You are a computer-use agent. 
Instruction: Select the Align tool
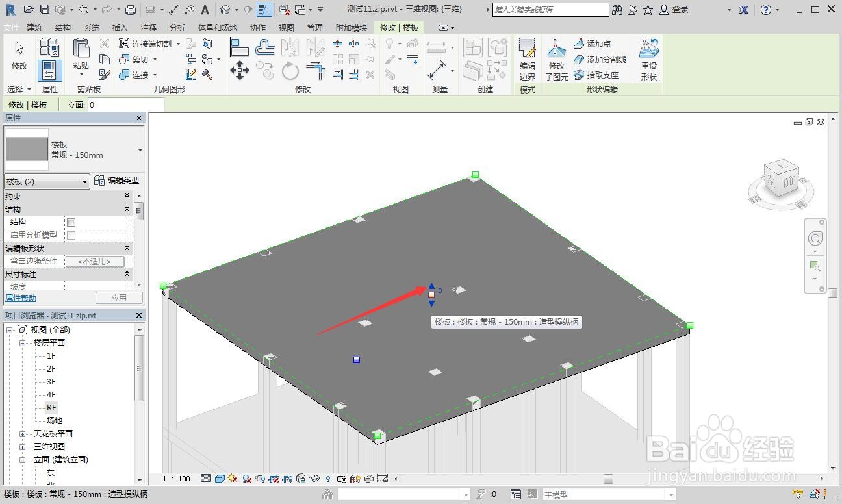click(240, 47)
